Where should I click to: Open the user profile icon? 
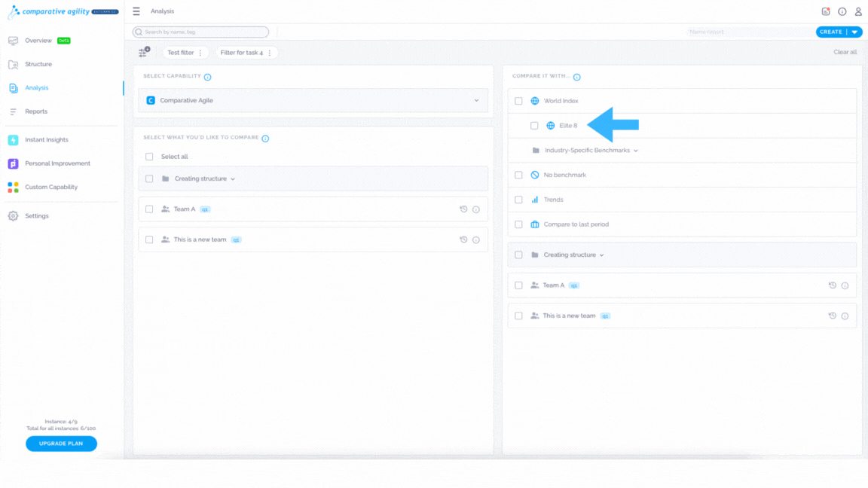(x=858, y=11)
